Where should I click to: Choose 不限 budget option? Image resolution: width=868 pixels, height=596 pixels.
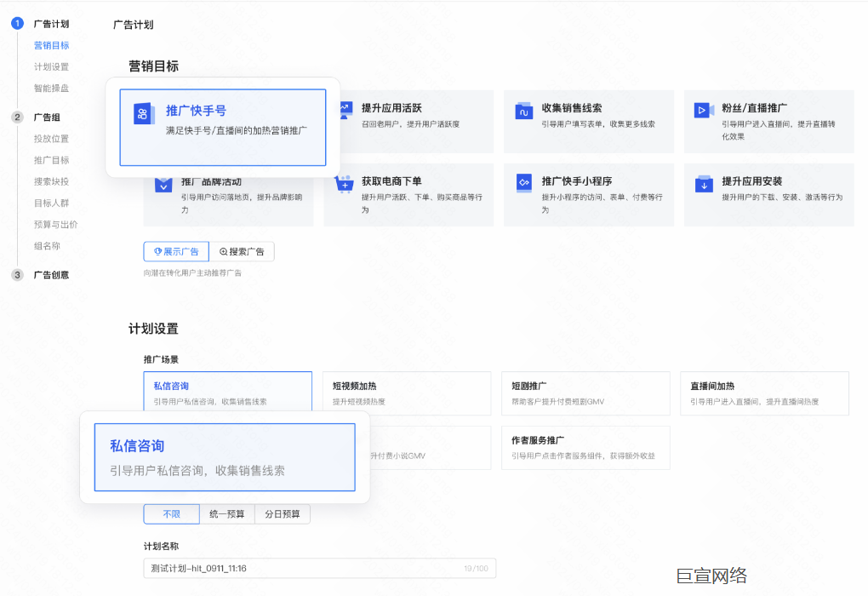coord(171,514)
